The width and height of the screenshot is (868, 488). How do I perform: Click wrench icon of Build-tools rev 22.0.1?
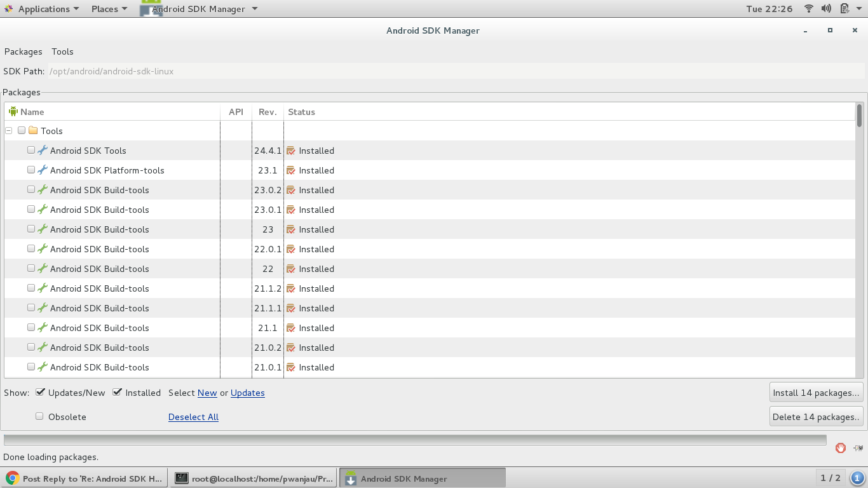pos(43,249)
